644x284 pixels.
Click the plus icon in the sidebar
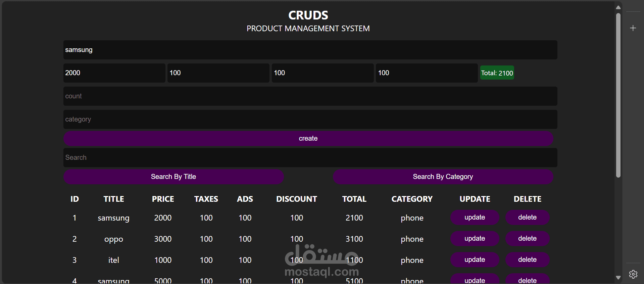633,28
